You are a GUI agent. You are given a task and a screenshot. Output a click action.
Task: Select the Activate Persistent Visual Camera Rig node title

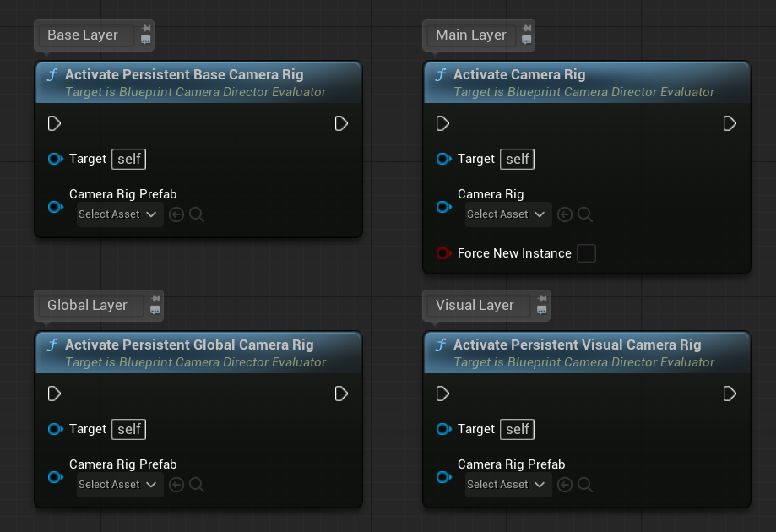pos(577,345)
